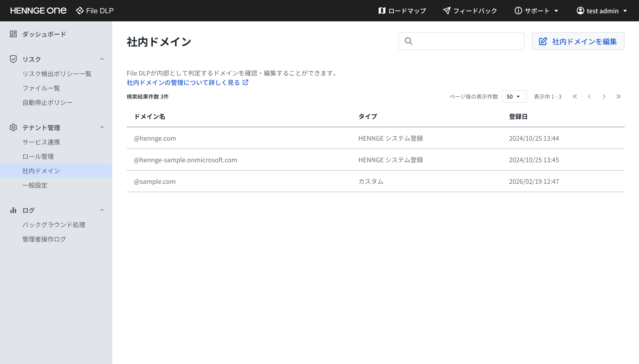Click the サポート menu label
The image size is (639, 364).
tap(537, 11)
